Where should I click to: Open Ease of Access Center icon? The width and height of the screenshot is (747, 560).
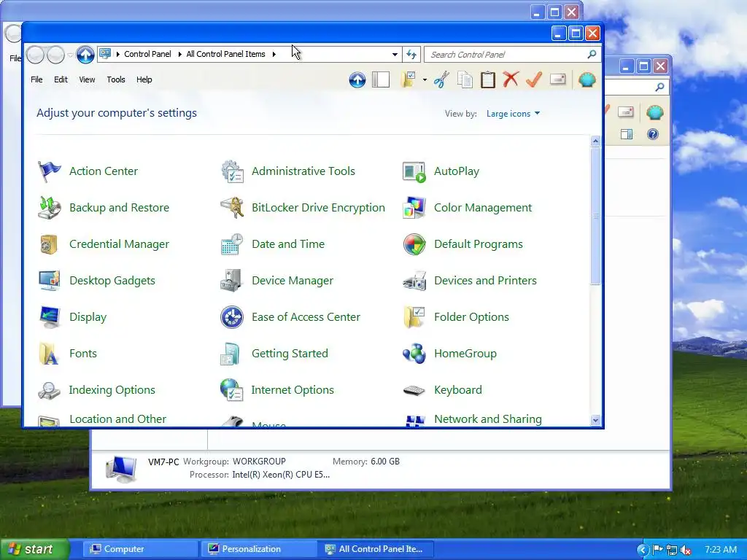pos(232,317)
